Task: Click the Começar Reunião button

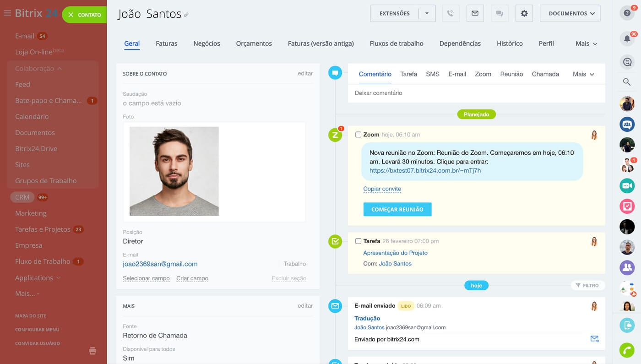Action: (397, 209)
